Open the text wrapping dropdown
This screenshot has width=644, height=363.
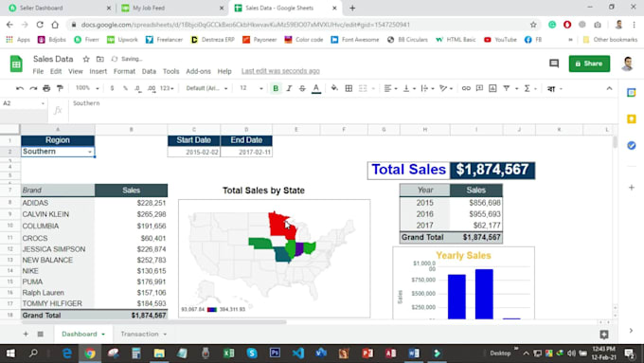pyautogui.click(x=427, y=88)
